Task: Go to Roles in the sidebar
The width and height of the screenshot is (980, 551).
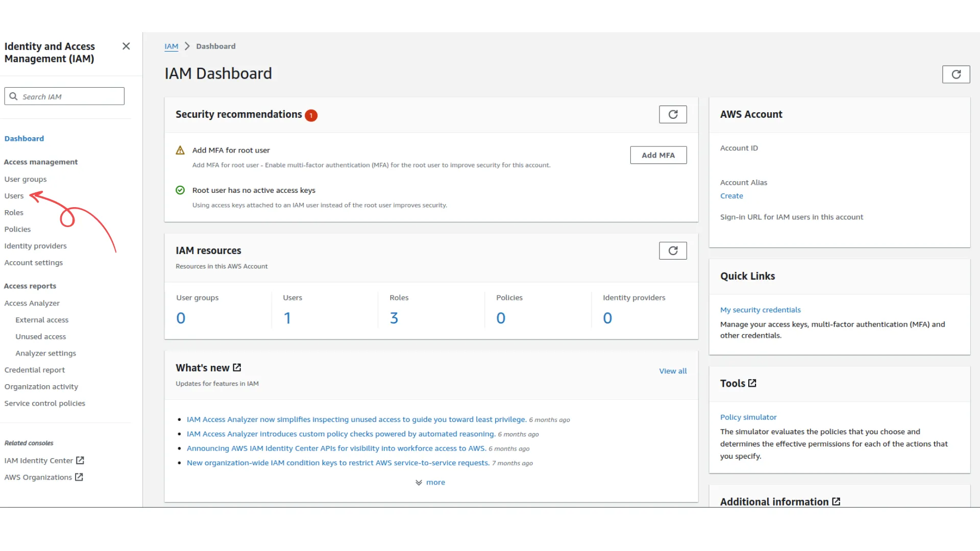Action: [x=14, y=213]
